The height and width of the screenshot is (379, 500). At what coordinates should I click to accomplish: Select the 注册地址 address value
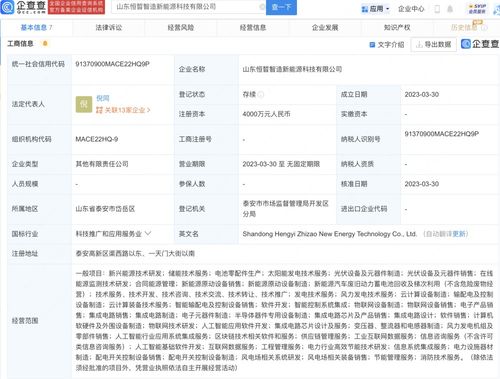click(x=135, y=254)
